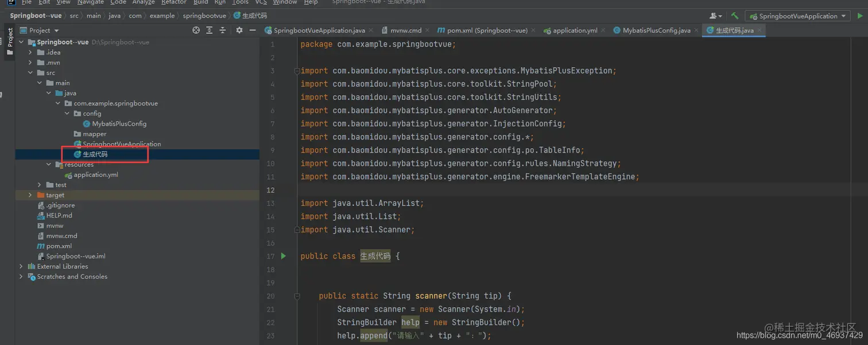Run SpringbootVueApplication with green play button

pyautogui.click(x=860, y=16)
